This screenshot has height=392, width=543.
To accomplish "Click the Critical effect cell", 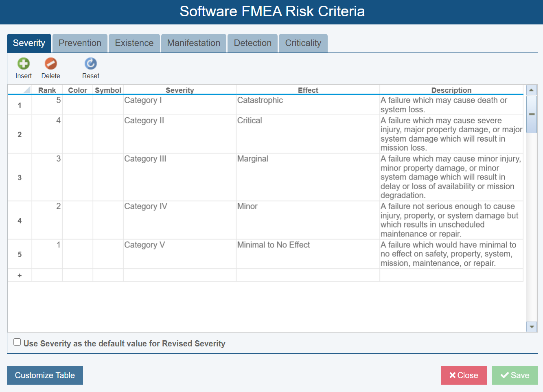I will [308, 134].
